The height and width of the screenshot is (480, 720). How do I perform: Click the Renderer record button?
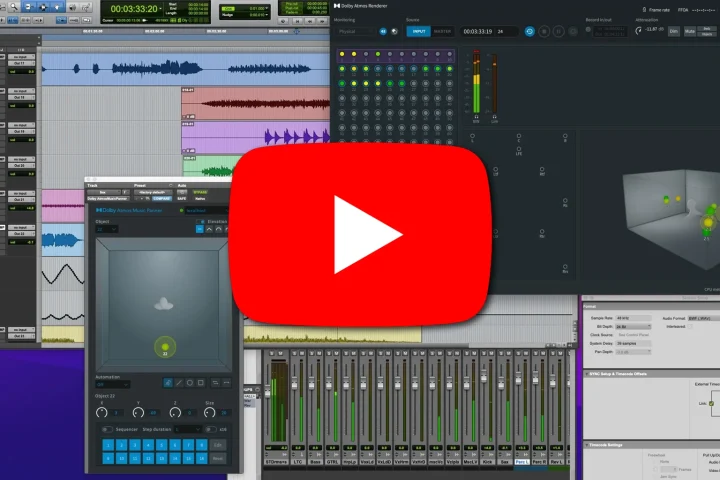[573, 31]
